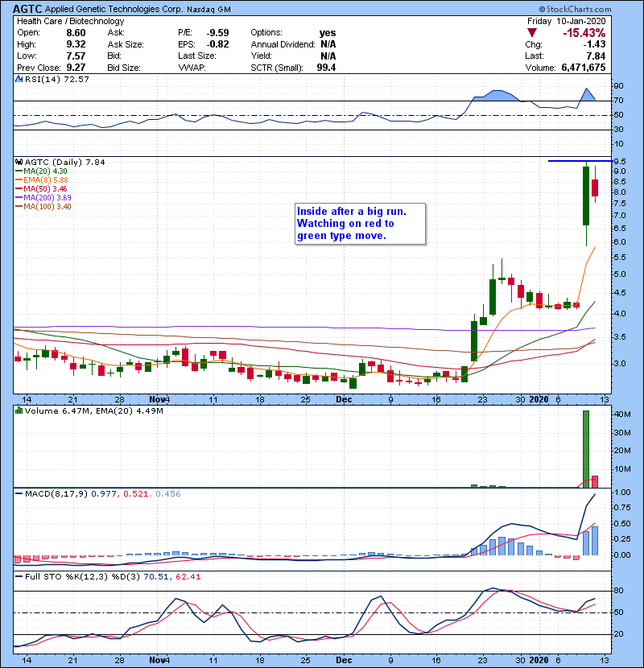
Task: Click the large green breakout candlestick near 9.0
Action: click(586, 196)
